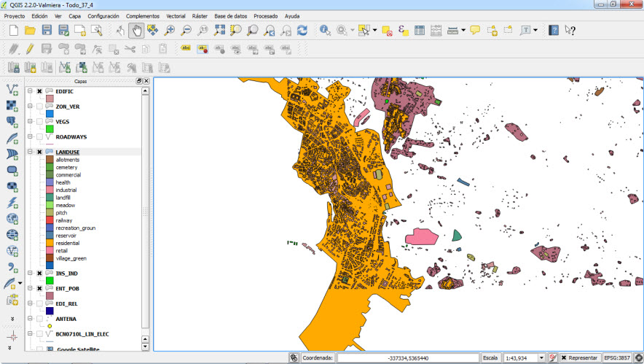Viewport: 644px width, 364px height.
Task: Click the Zoom In magnifier tool
Action: coord(169,30)
